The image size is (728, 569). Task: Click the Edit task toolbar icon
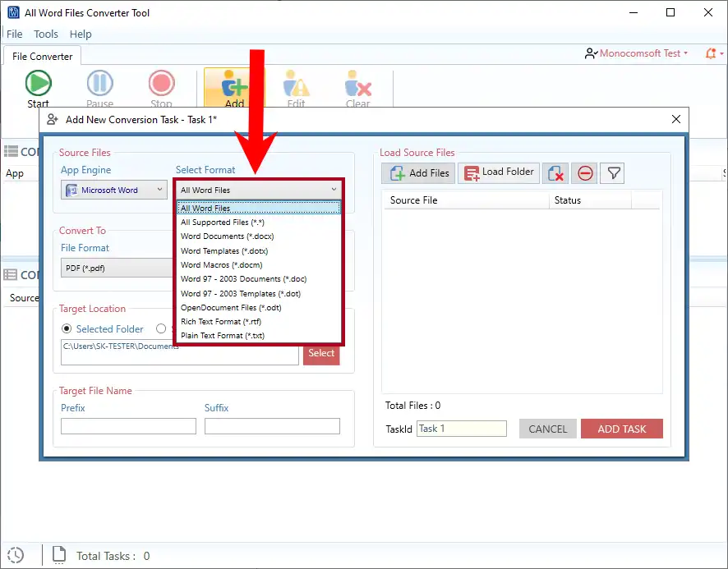click(297, 84)
